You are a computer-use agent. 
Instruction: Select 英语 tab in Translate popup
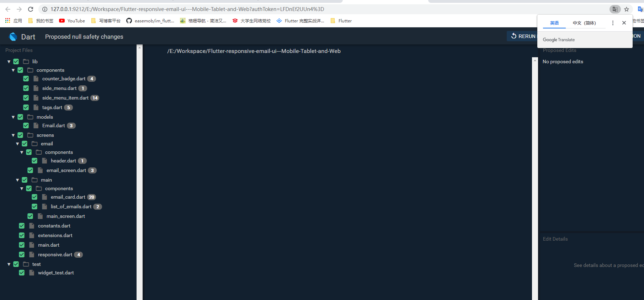tap(554, 23)
